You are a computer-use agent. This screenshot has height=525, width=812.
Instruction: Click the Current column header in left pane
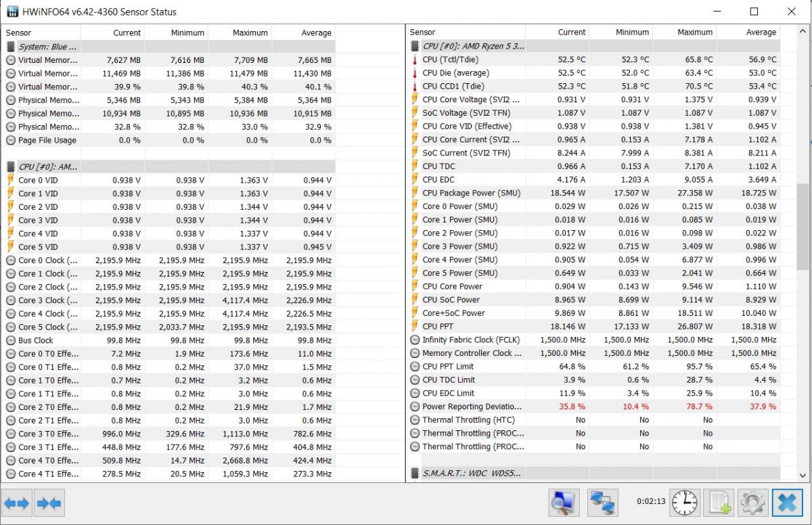pos(112,32)
